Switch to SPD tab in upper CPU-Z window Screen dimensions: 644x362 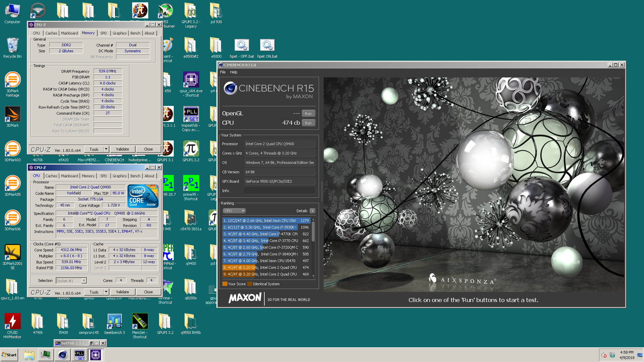pyautogui.click(x=104, y=33)
